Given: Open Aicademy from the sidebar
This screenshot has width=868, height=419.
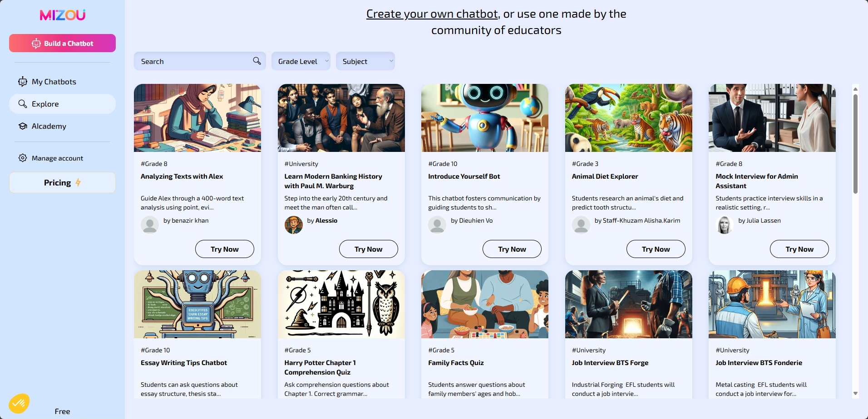Looking at the screenshot, I should pos(49,126).
